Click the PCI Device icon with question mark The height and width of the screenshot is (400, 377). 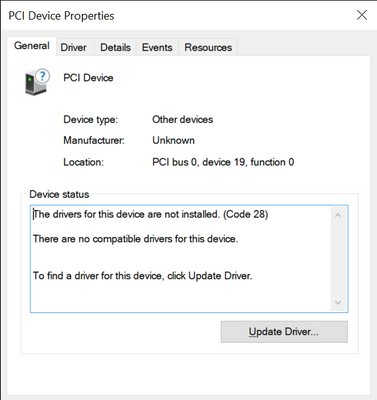[37, 82]
